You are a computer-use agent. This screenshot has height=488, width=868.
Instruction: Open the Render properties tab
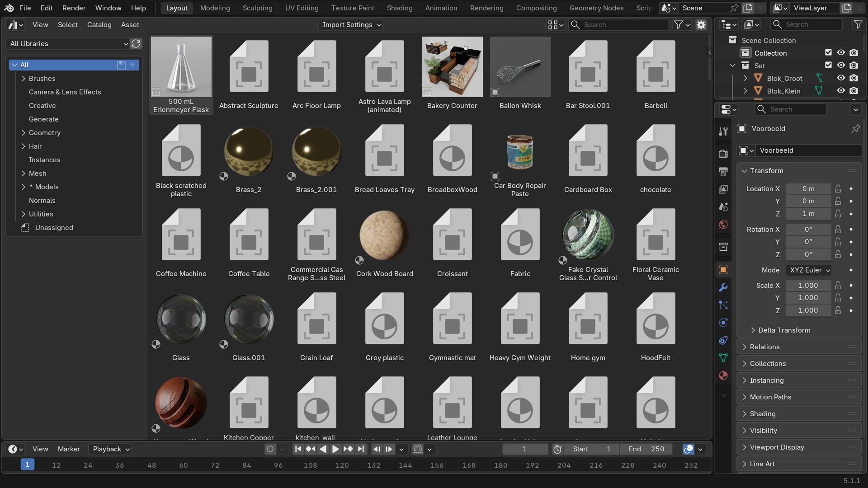click(x=723, y=154)
